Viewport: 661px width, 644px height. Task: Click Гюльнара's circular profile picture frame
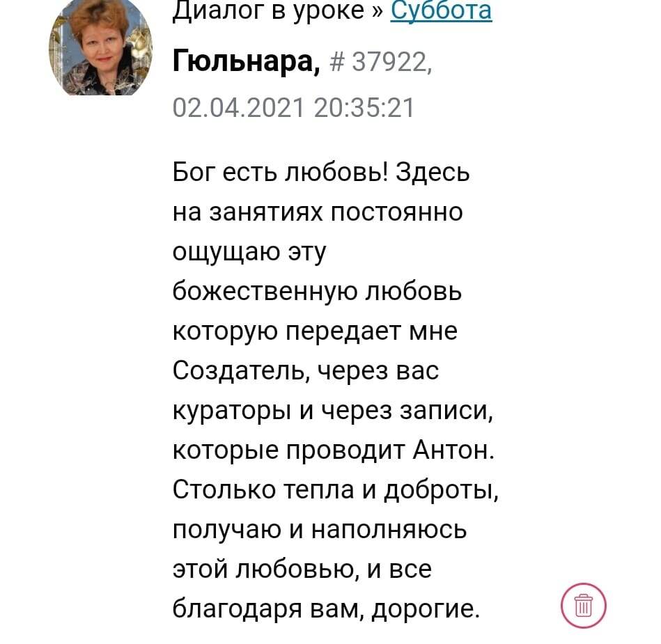click(x=100, y=49)
